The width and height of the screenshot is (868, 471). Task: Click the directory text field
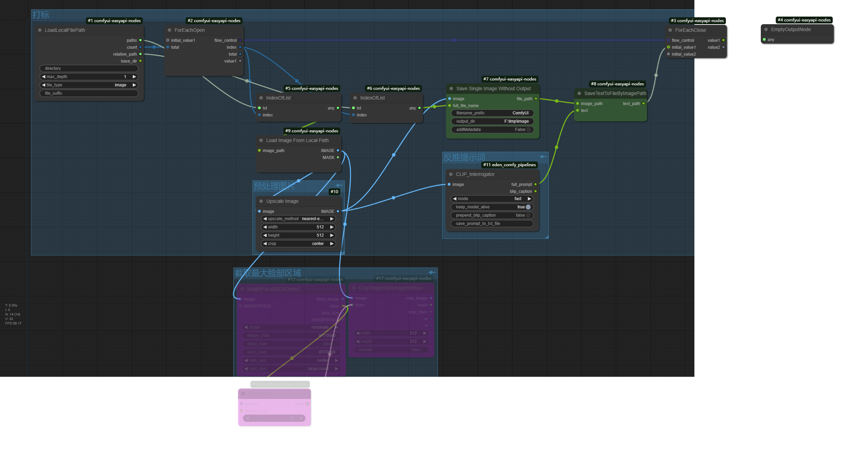[89, 68]
